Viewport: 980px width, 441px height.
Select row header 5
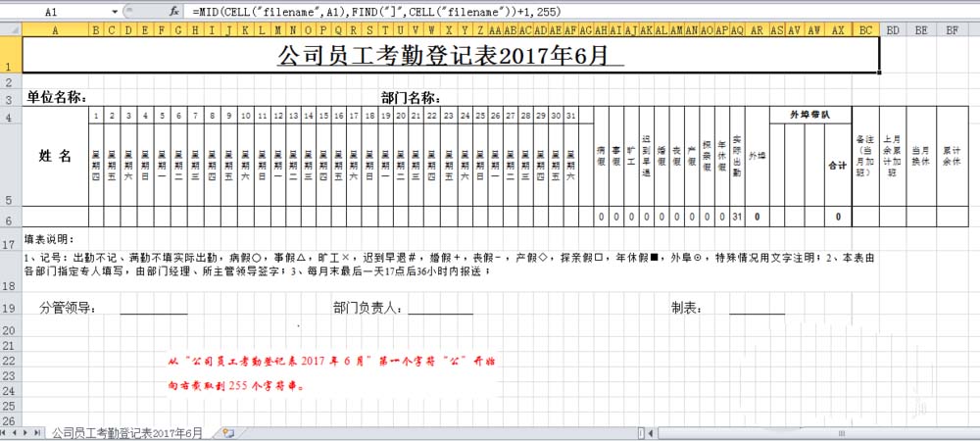coord(11,165)
